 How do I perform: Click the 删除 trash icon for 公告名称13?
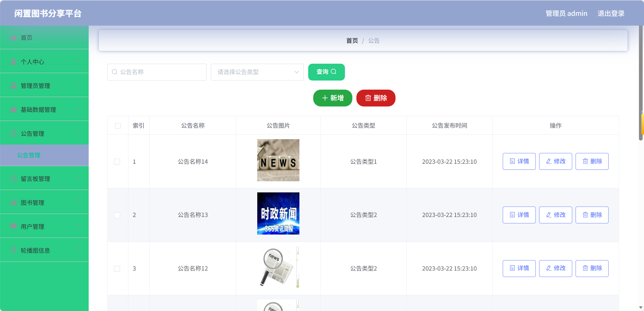pos(585,215)
